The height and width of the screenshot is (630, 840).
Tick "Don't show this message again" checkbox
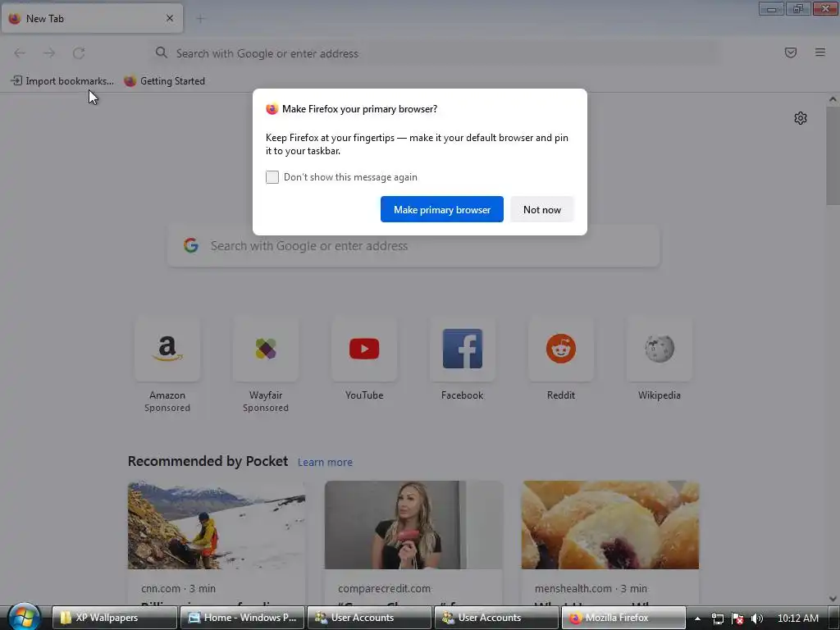point(272,177)
